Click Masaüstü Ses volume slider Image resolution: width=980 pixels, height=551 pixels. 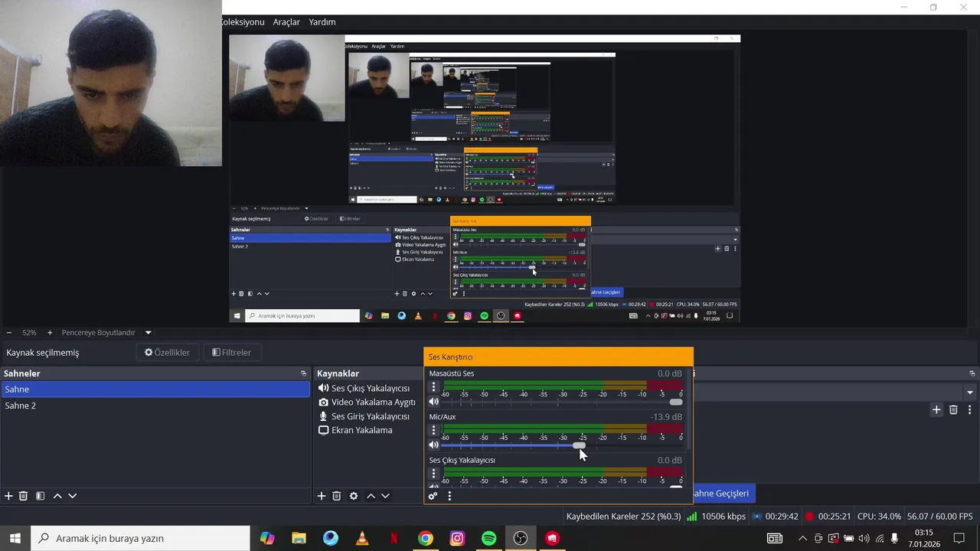[562, 402]
